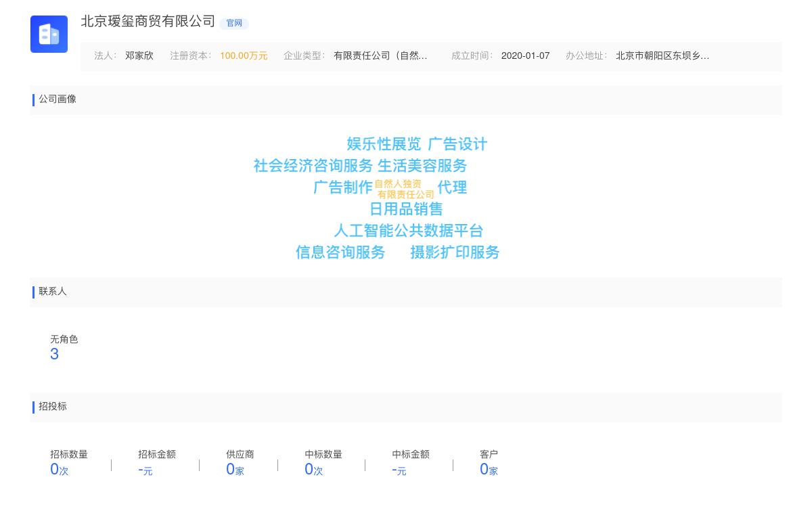Click the legal representative 邓家欣 link
The height and width of the screenshot is (509, 812).
click(139, 56)
